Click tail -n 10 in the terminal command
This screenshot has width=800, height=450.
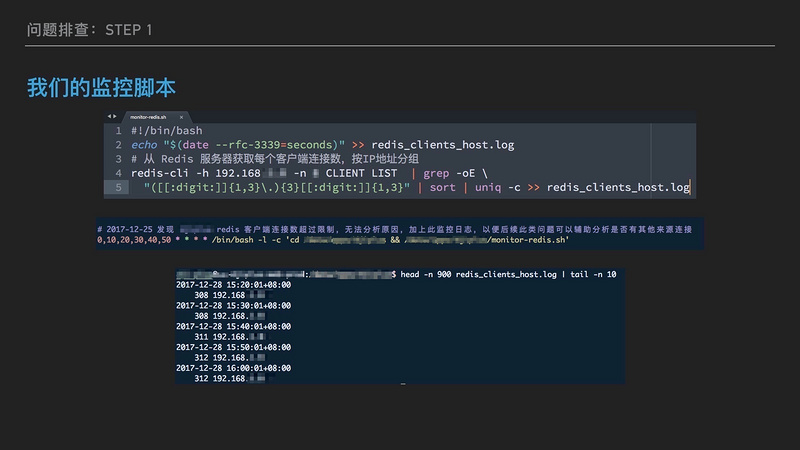[x=593, y=274]
